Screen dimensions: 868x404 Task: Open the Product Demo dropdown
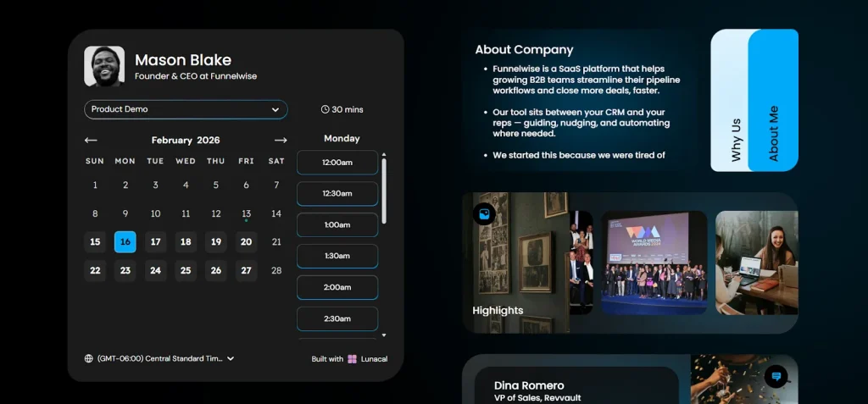186,109
